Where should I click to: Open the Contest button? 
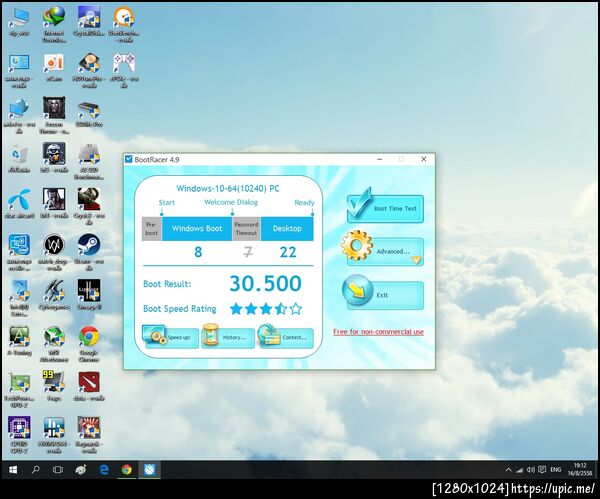[x=285, y=337]
